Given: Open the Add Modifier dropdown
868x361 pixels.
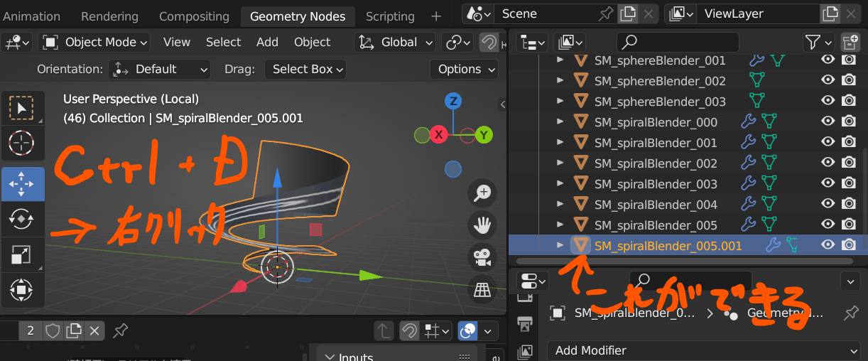Looking at the screenshot, I should tap(704, 350).
